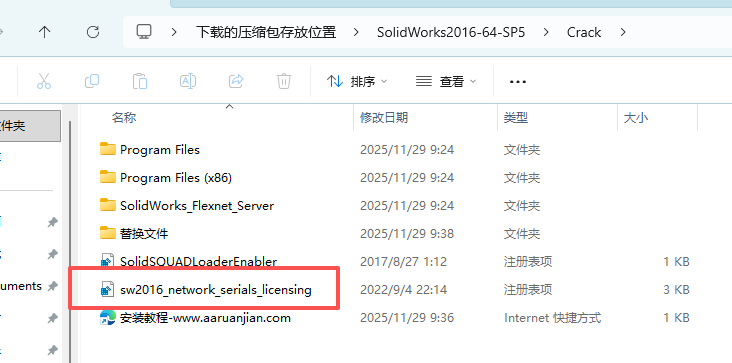732x363 pixels.
Task: Click the Cut scissors icon
Action: 44,81
